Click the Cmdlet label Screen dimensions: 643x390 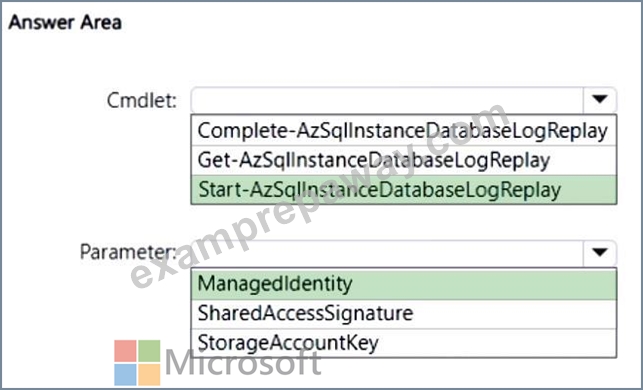coord(142,100)
